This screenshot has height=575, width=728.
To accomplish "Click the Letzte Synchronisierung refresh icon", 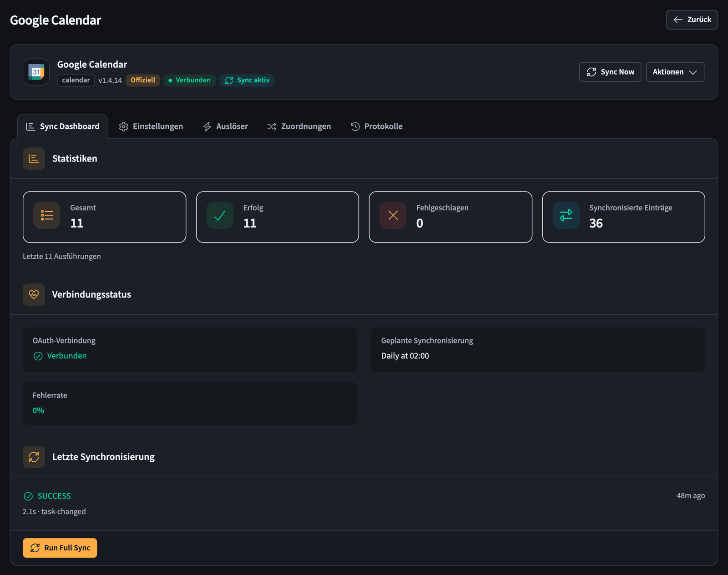I will point(34,457).
